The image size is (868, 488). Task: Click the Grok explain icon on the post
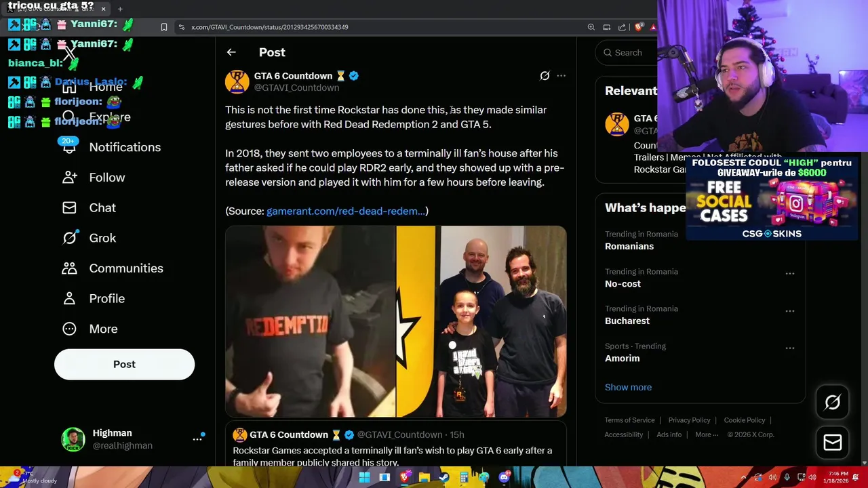(545, 76)
